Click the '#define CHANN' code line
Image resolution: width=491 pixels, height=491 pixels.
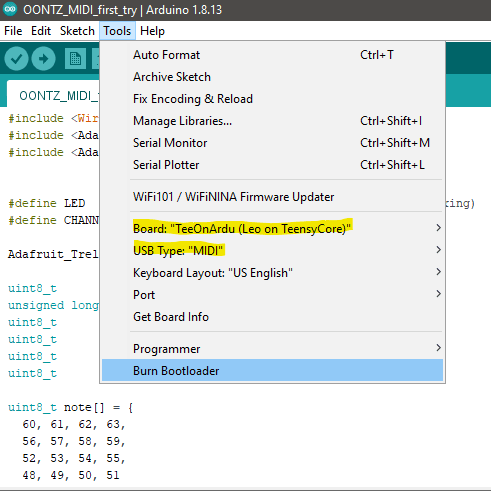(53, 220)
